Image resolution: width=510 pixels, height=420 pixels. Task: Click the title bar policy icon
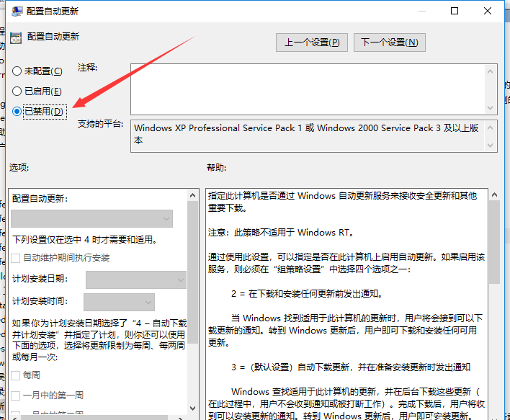(17, 11)
